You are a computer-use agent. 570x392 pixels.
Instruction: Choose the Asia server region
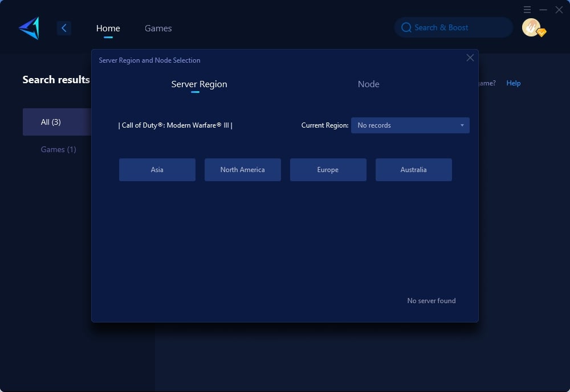[x=157, y=170]
